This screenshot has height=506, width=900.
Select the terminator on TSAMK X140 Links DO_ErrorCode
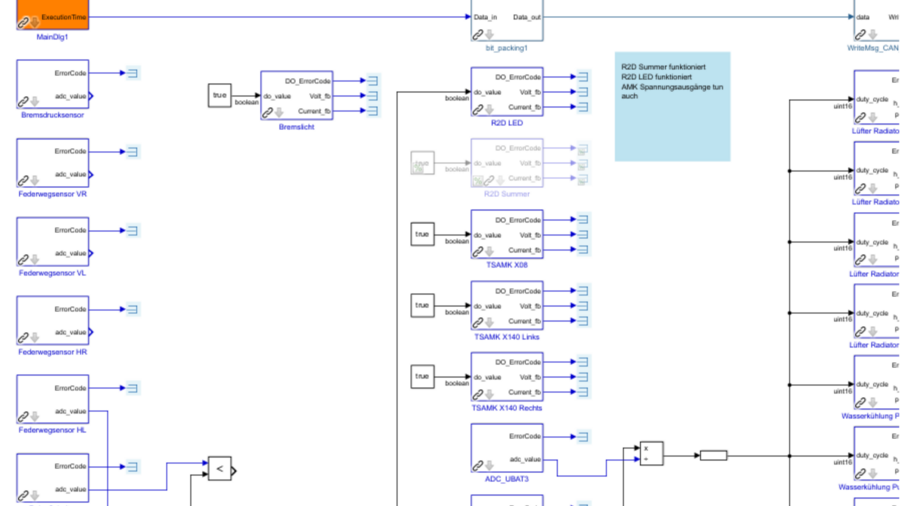(583, 291)
